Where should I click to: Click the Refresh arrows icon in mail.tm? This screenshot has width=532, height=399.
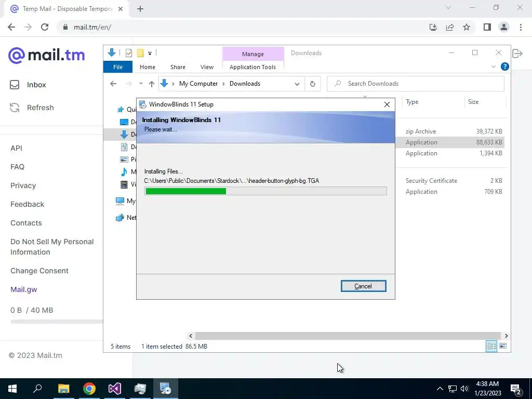click(15, 108)
